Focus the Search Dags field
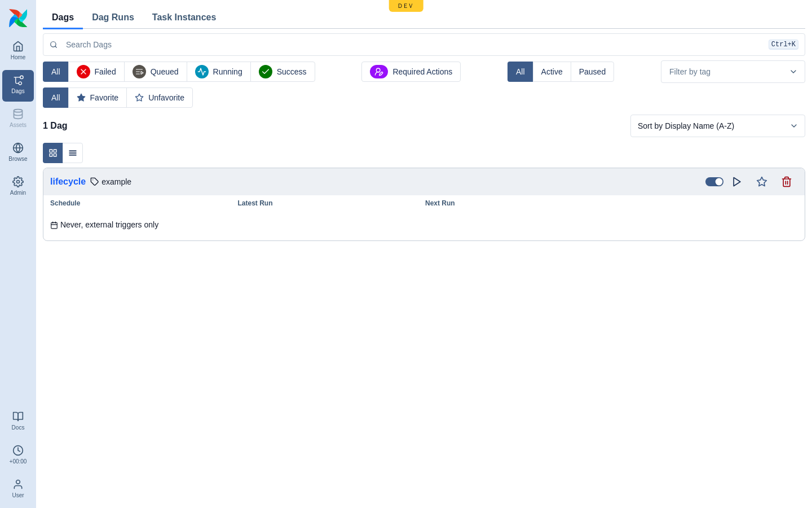This screenshot has height=508, width=812. [x=424, y=45]
